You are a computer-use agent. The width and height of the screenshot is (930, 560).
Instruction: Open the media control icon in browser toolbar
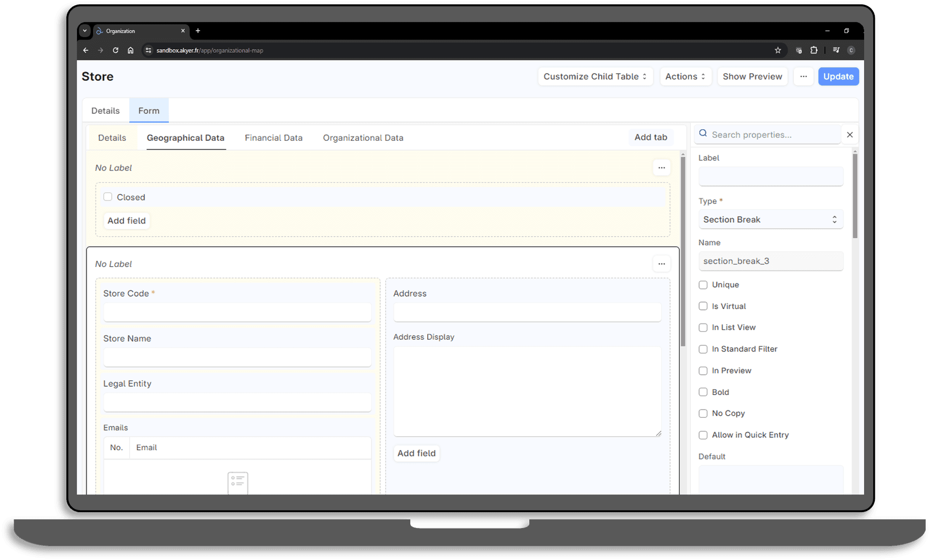(836, 50)
